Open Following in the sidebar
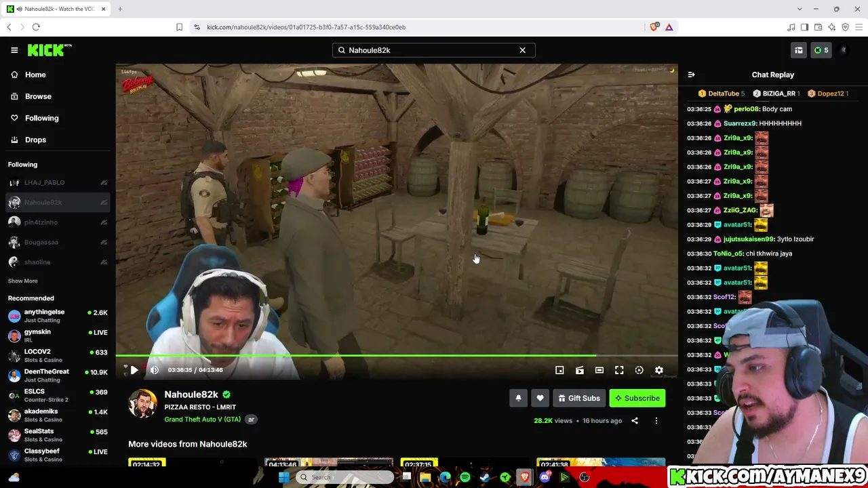Viewport: 868px width, 488px height. point(41,118)
